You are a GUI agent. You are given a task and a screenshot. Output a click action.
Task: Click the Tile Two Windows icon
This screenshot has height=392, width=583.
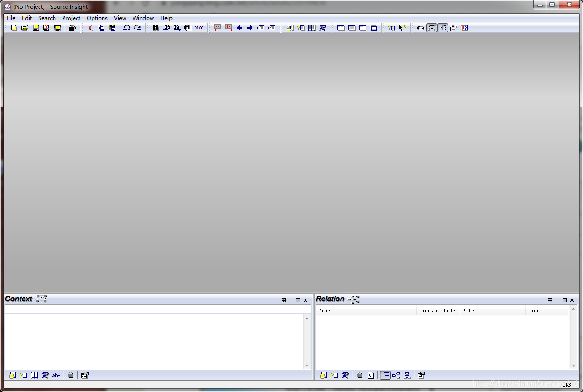[362, 28]
